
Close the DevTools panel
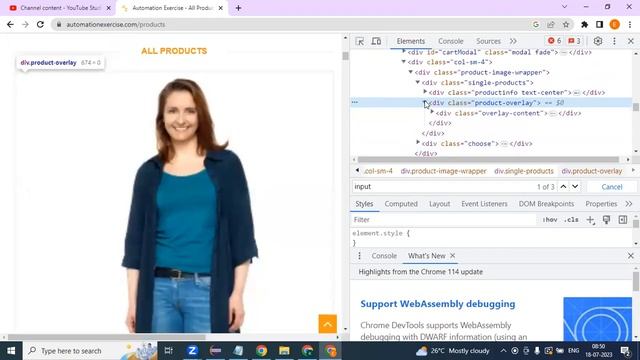[x=631, y=41]
